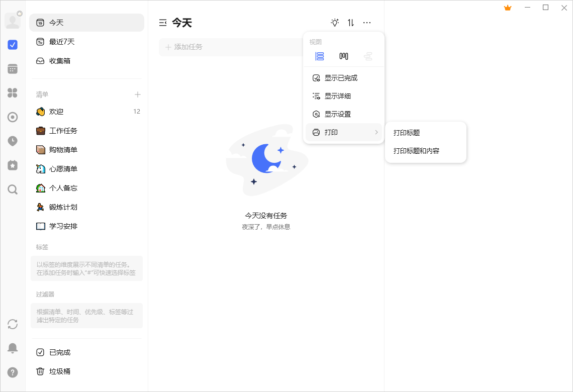Image resolution: width=573 pixels, height=392 pixels.
Task: Open the 锻炼计划 list
Action: (86, 207)
